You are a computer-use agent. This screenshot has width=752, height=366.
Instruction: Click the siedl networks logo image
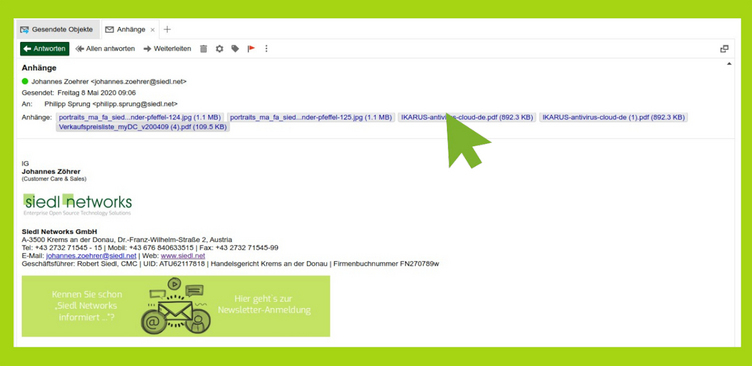(x=78, y=204)
